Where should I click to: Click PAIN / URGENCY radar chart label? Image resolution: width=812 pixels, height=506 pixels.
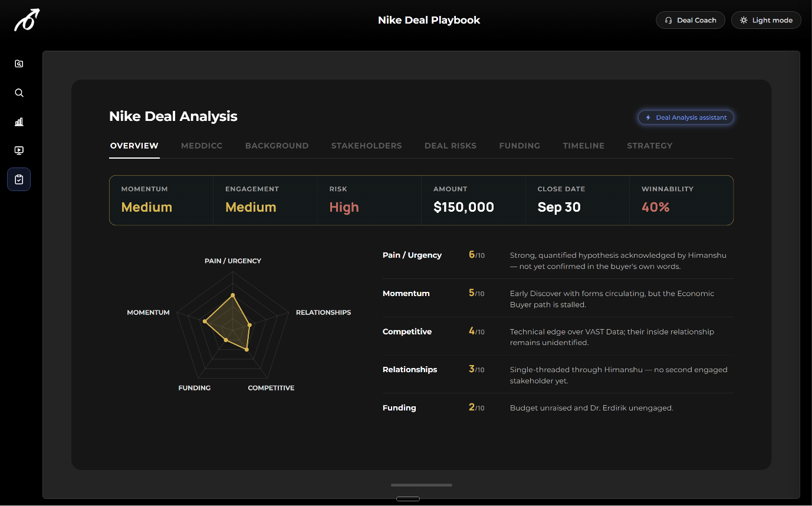[232, 261]
